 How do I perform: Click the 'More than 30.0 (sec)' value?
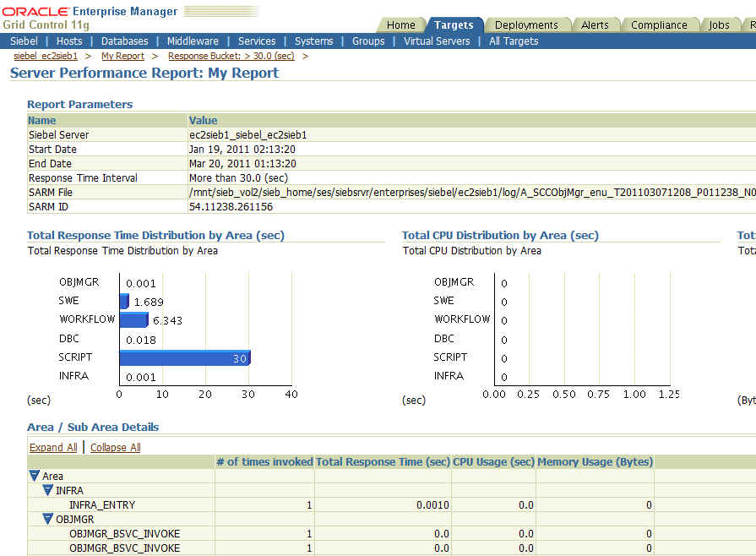(238, 178)
